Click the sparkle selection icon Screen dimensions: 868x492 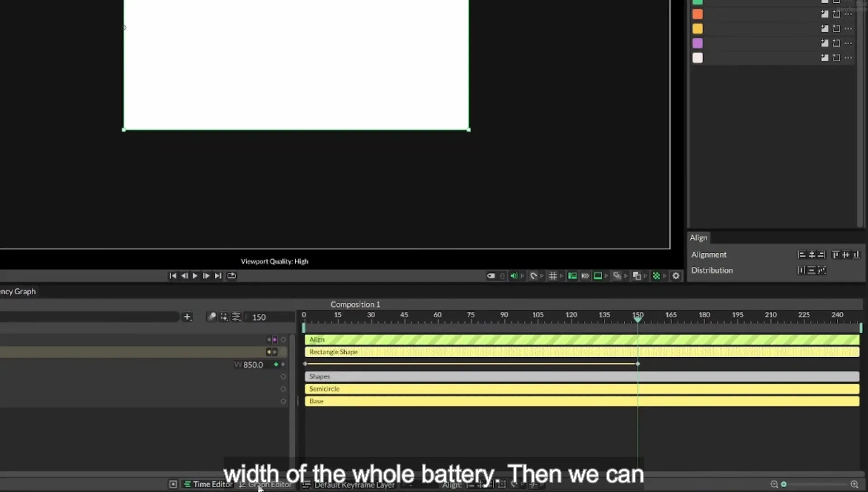(224, 317)
